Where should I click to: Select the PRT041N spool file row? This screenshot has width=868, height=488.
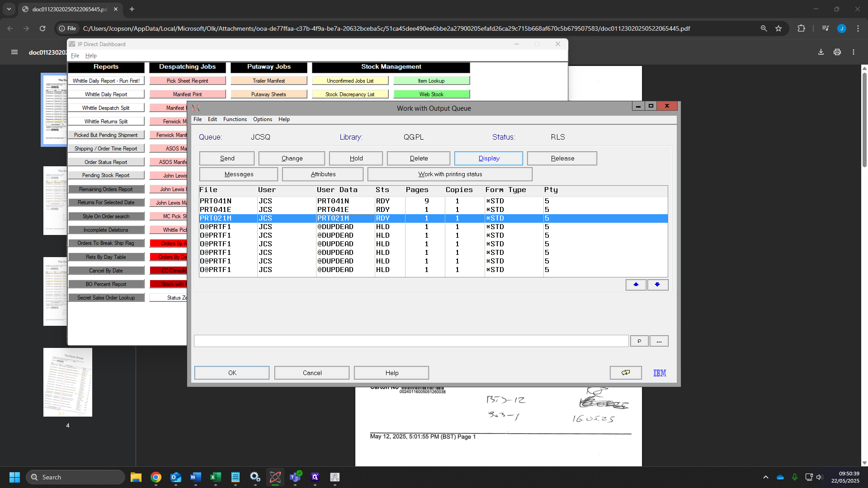(x=433, y=201)
